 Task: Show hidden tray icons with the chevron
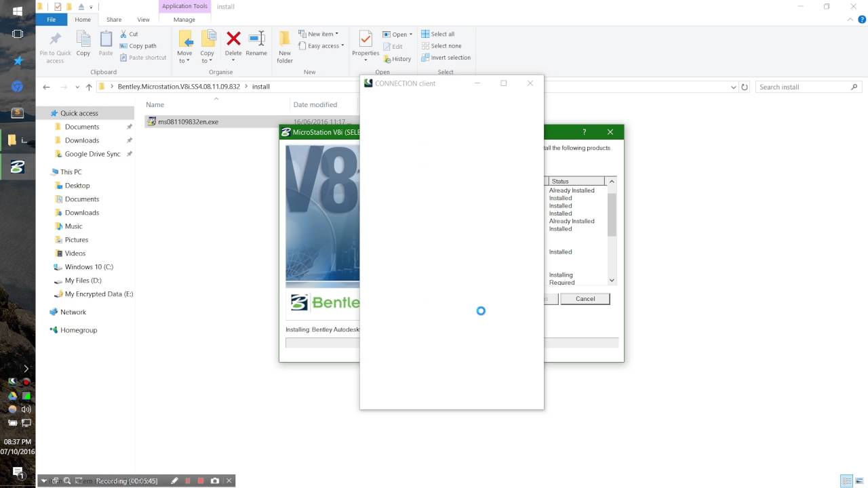point(26,369)
